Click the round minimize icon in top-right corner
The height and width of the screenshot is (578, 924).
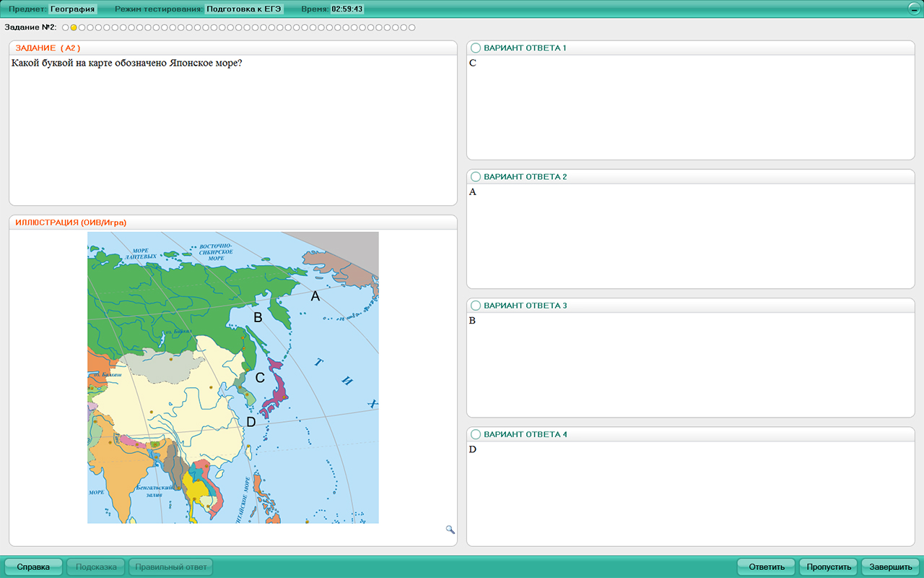(914, 9)
